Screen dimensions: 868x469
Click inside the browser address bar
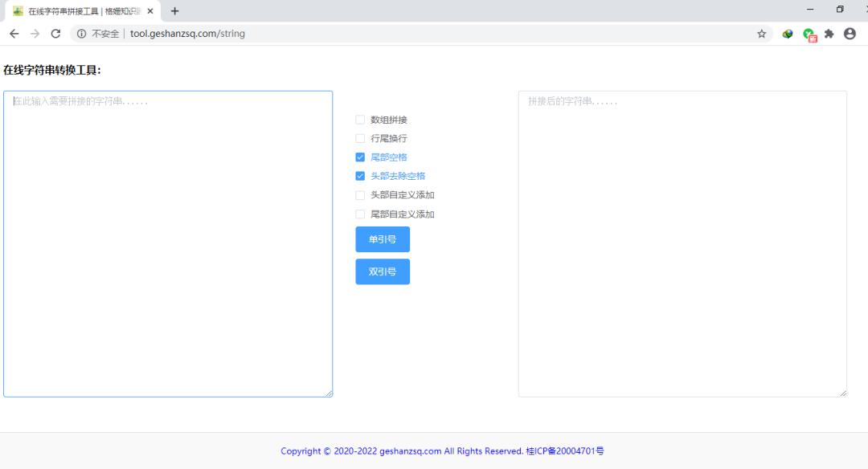tap(402, 34)
